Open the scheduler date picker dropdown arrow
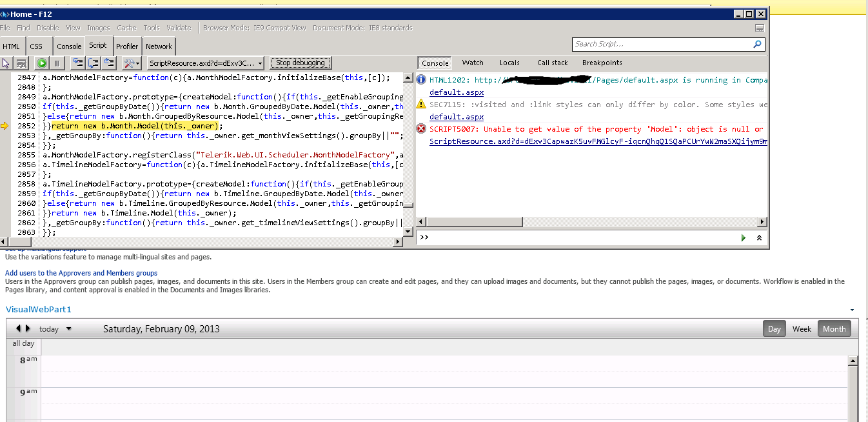868x422 pixels. tap(69, 329)
